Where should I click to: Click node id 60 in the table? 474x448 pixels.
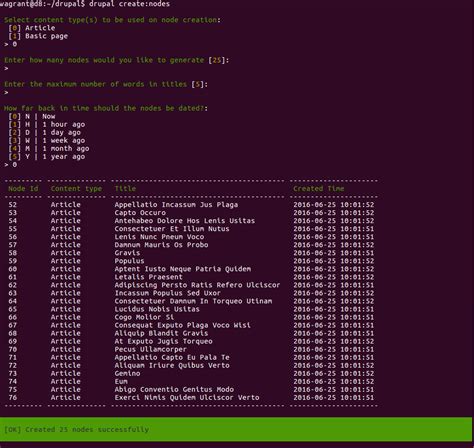click(x=12, y=269)
